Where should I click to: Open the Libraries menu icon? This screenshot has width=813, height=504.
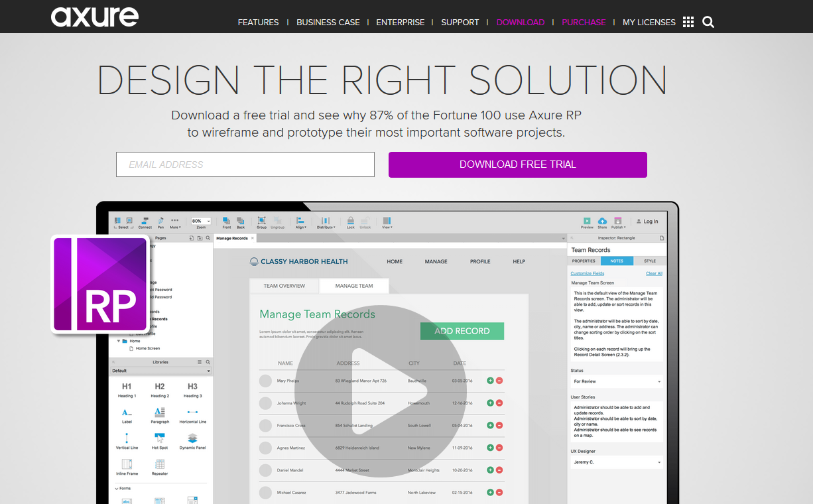tap(200, 362)
